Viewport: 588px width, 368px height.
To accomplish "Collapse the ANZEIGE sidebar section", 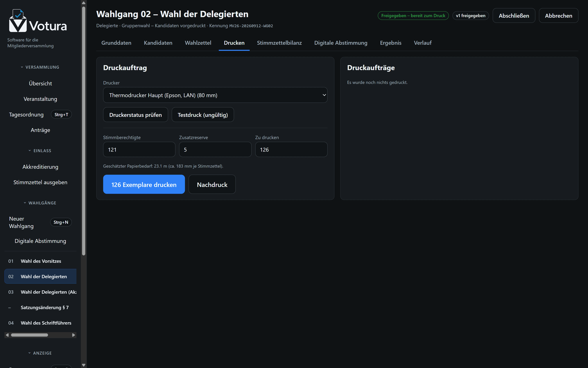I will [40, 353].
